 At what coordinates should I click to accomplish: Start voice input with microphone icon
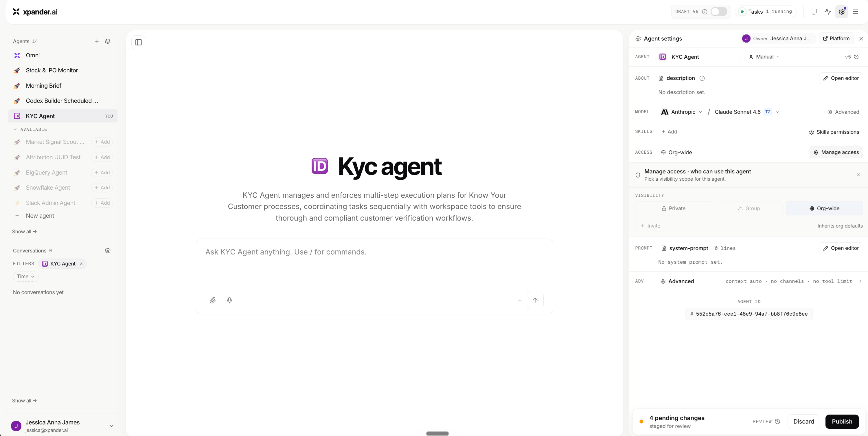click(x=229, y=300)
